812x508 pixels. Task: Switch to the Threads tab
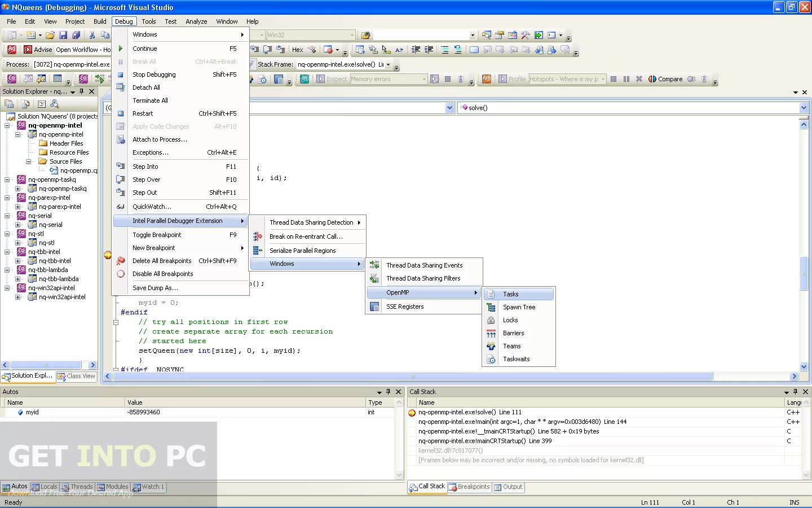(x=77, y=487)
